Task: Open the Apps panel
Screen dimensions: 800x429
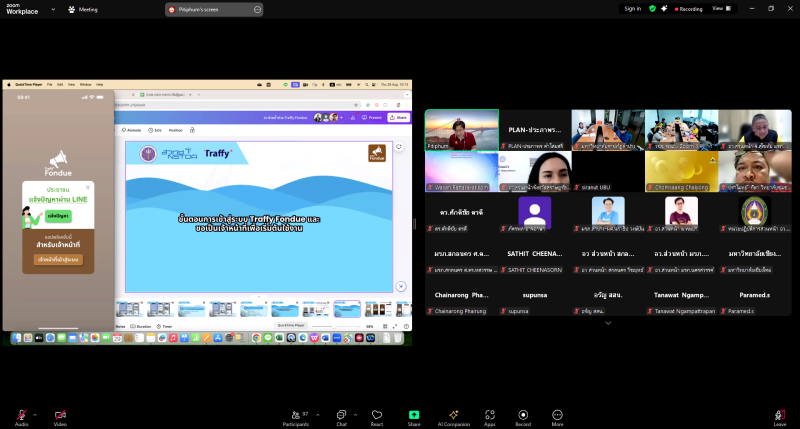Action: click(x=490, y=415)
